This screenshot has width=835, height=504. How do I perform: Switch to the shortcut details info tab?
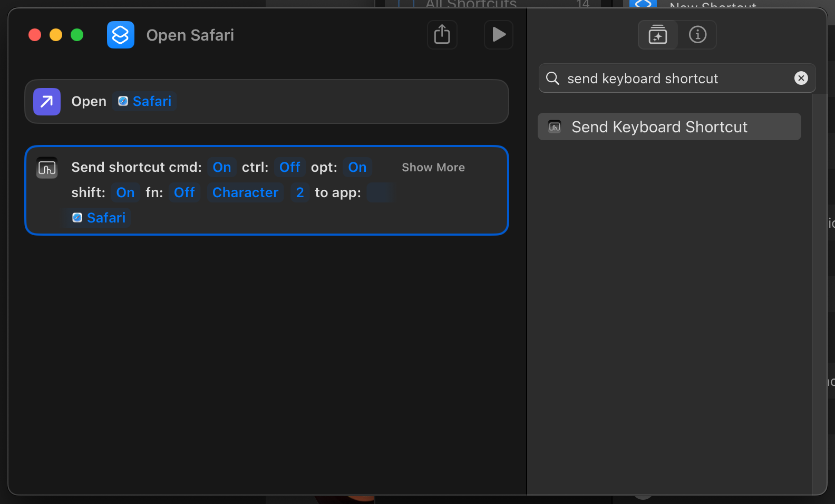(697, 35)
